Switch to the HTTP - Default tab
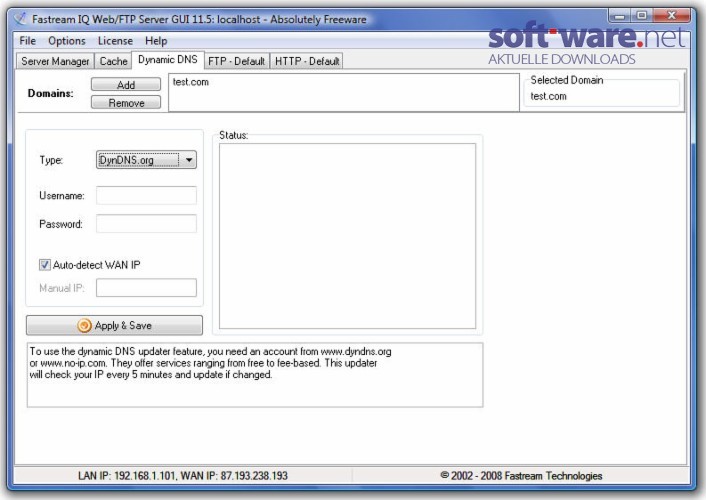Screen dimensions: 706x500 tap(307, 61)
